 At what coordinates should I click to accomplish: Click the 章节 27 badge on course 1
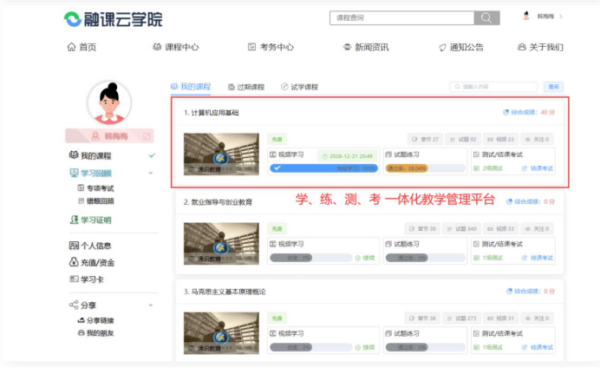click(426, 139)
